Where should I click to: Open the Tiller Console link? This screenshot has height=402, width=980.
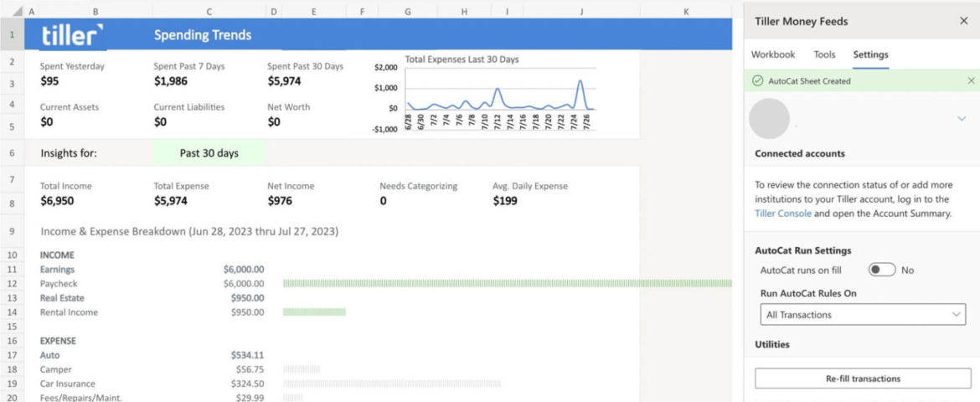tap(783, 214)
